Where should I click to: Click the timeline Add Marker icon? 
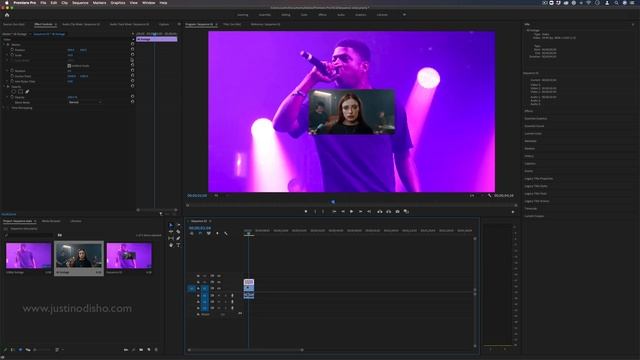(217, 233)
